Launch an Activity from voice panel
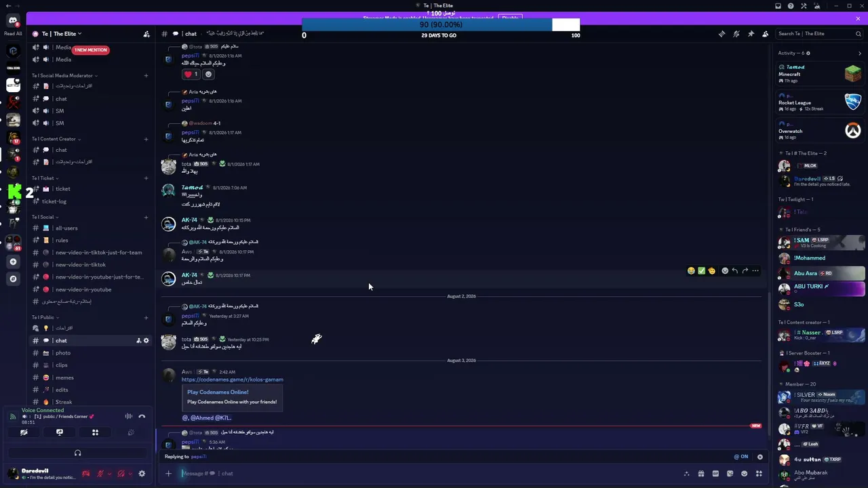The image size is (868, 488). click(95, 432)
